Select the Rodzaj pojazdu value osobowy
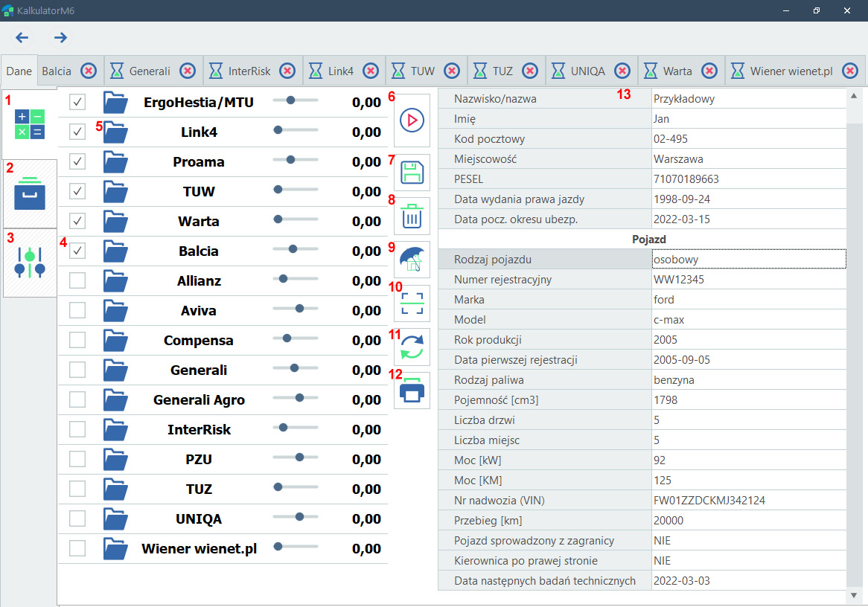Screen dimensions: 868x607 [749, 260]
